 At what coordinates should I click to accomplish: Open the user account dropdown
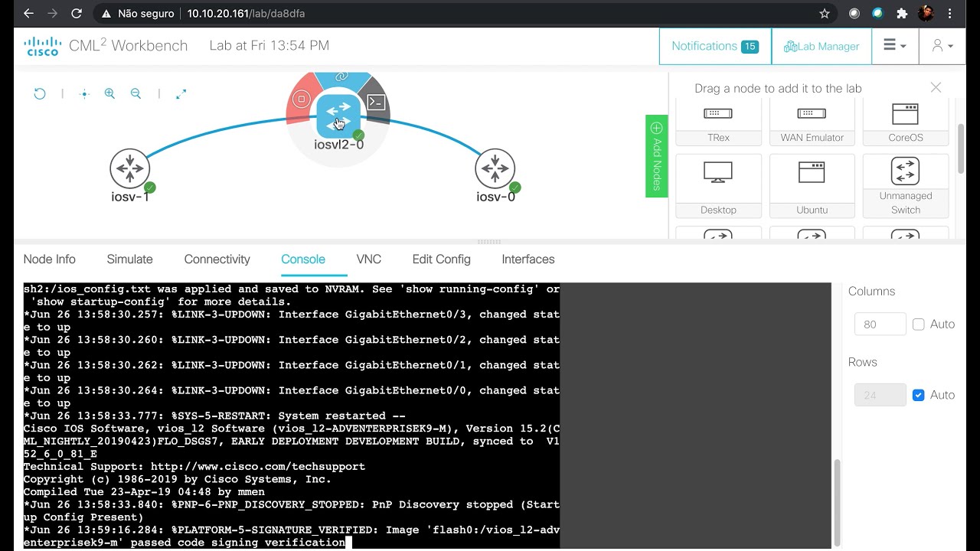[942, 46]
